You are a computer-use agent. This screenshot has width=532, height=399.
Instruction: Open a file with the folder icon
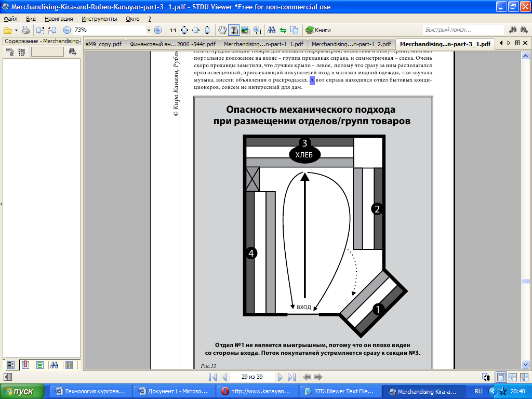(x=7, y=30)
